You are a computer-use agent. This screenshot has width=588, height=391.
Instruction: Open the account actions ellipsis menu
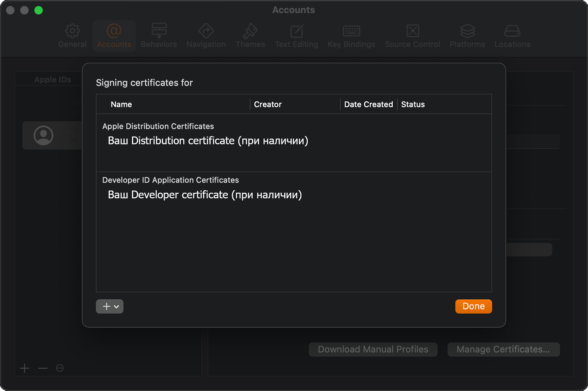coord(60,368)
